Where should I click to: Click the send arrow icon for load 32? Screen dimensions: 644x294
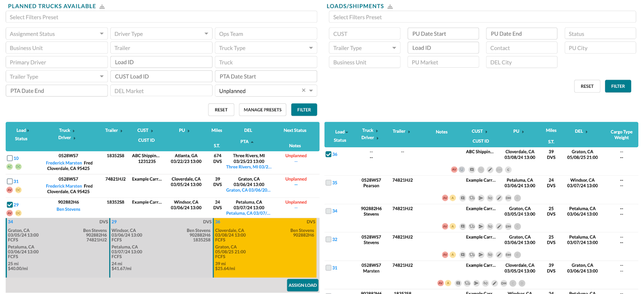click(481, 255)
